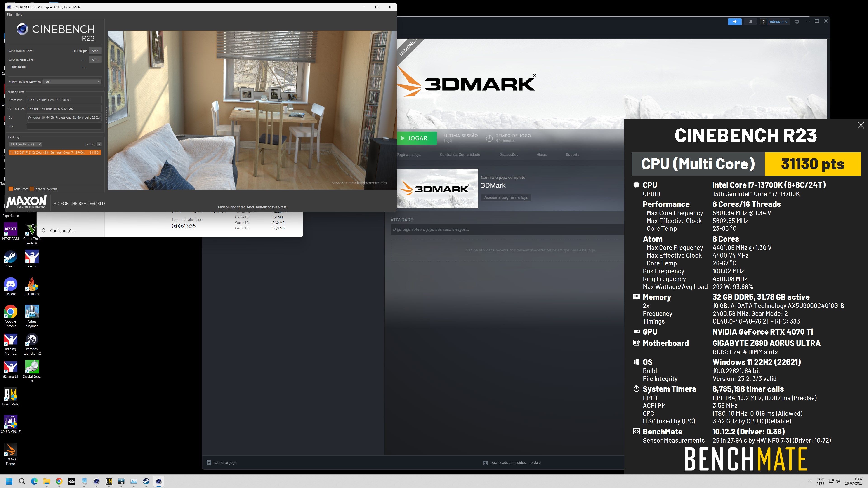
Task: Click the Windows Start button
Action: (9, 481)
